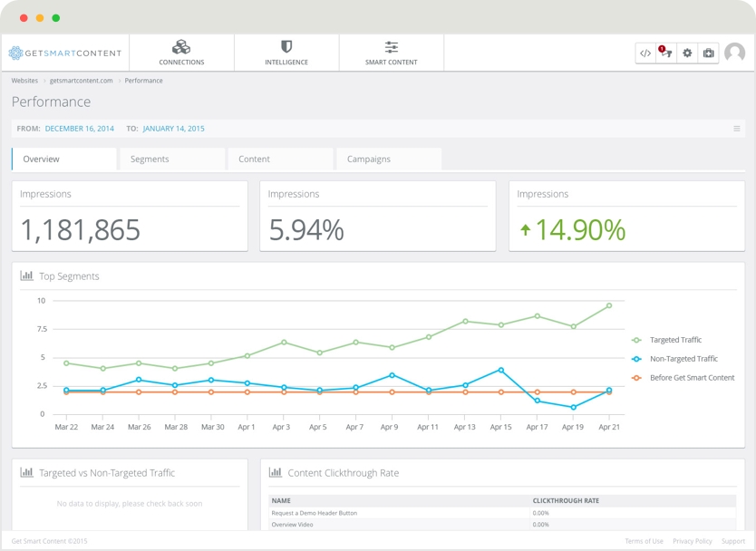Open the code snippet icon in header
The image size is (756, 551).
pyautogui.click(x=645, y=53)
